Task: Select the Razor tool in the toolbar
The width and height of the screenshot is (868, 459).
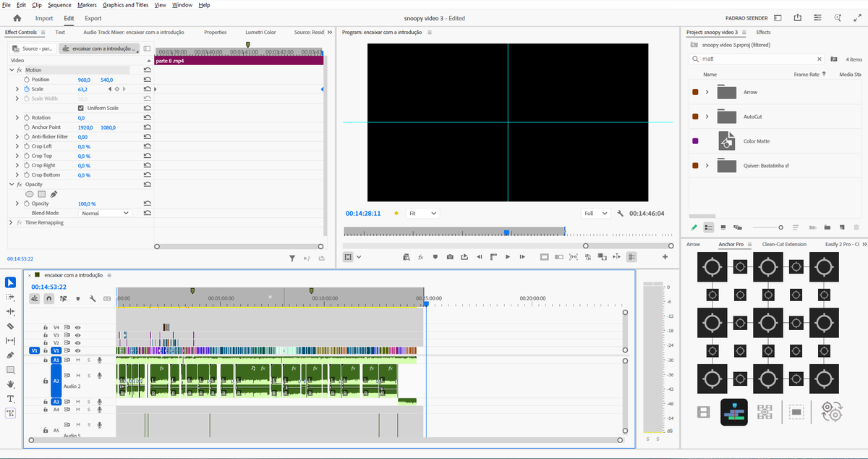Action: 10,327
